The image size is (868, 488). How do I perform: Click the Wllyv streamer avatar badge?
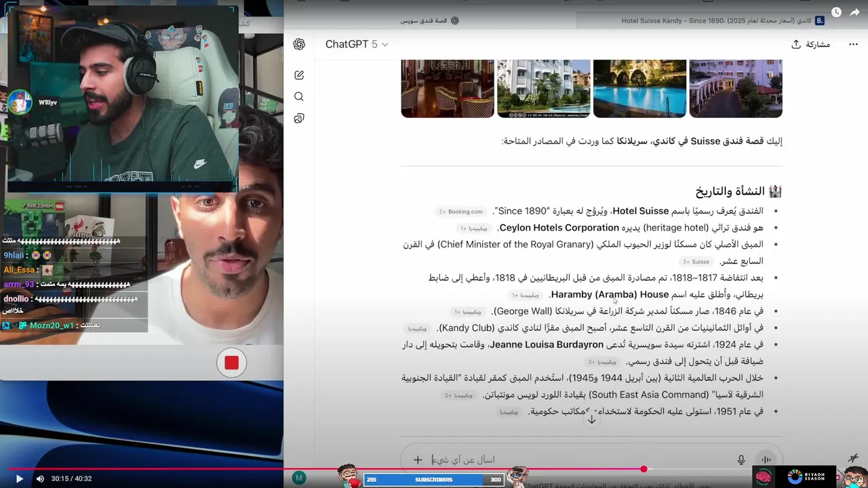[20, 103]
